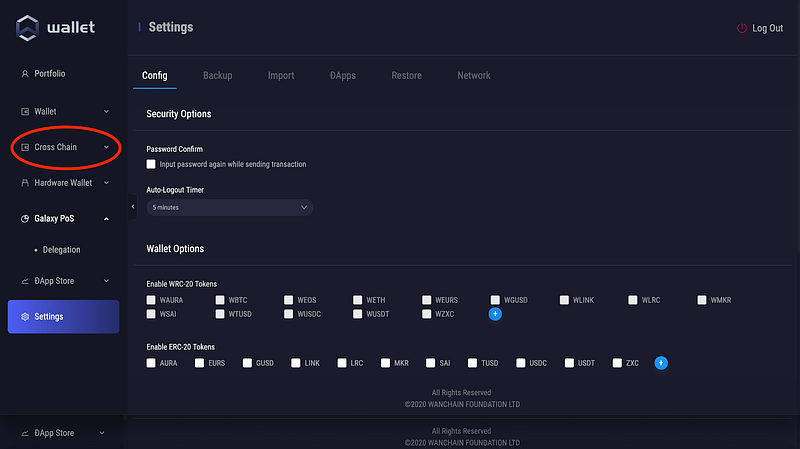Viewport: 800px width, 449px height.
Task: Click the Wallet icon in the sidebar
Action: [x=24, y=112]
